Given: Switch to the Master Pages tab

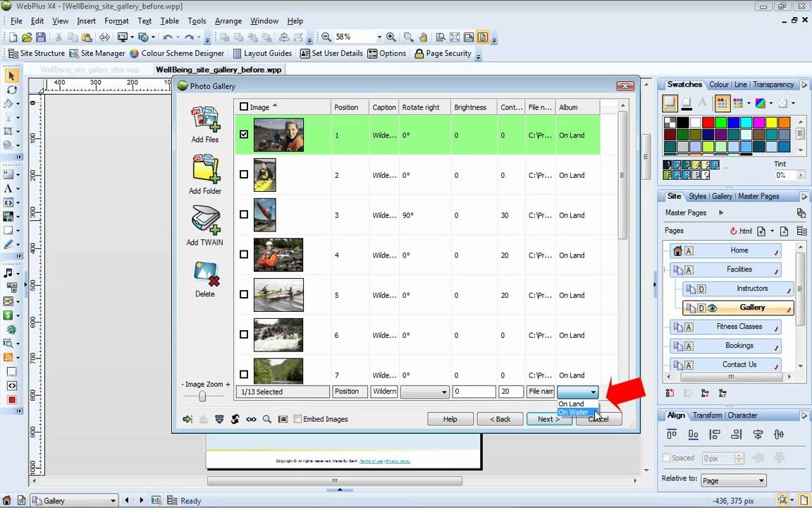Looking at the screenshot, I should click(x=758, y=196).
